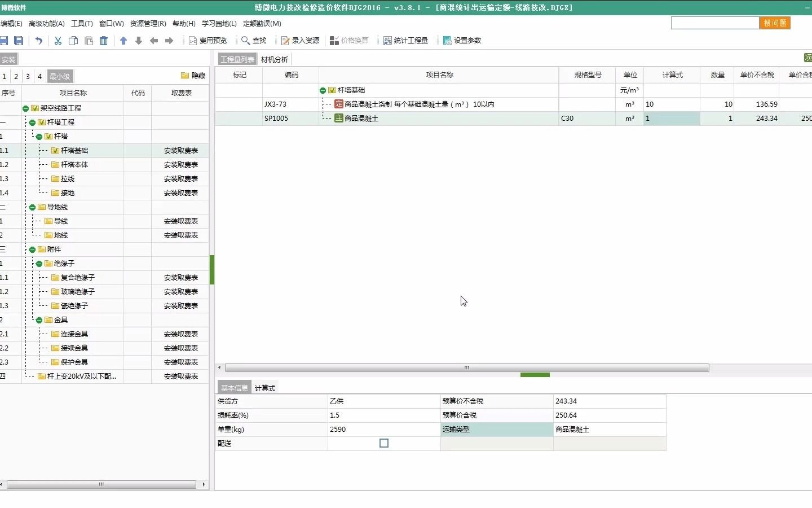Enable the 配送 delivery checkbox
The width and height of the screenshot is (812, 508).
[384, 443]
